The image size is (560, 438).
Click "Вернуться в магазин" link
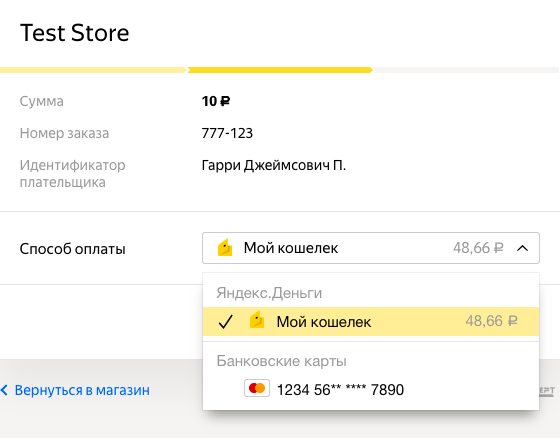click(x=82, y=390)
